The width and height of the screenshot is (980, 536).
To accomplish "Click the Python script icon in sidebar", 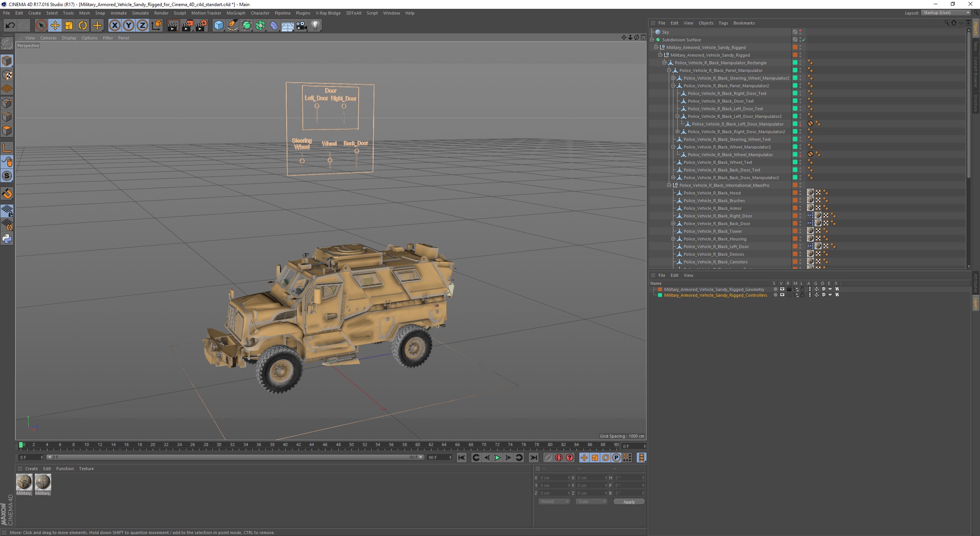I will 7,239.
